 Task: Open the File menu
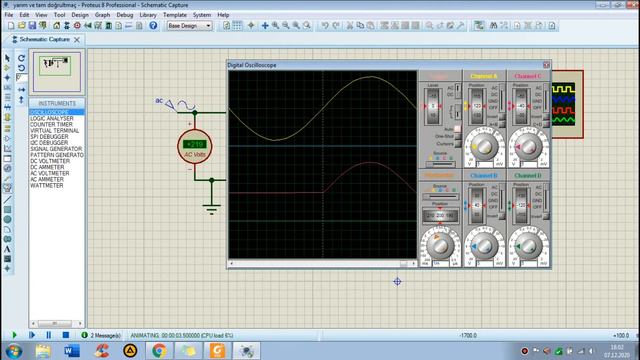point(9,15)
